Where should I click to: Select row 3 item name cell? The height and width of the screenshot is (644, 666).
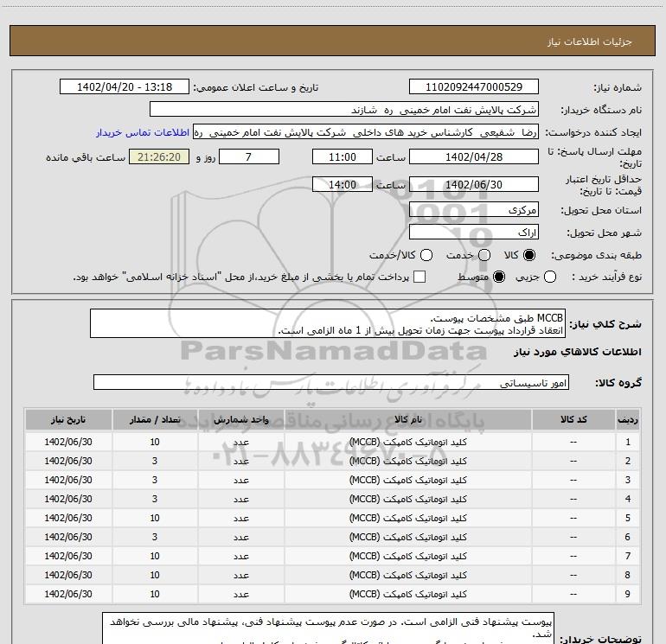click(407, 480)
